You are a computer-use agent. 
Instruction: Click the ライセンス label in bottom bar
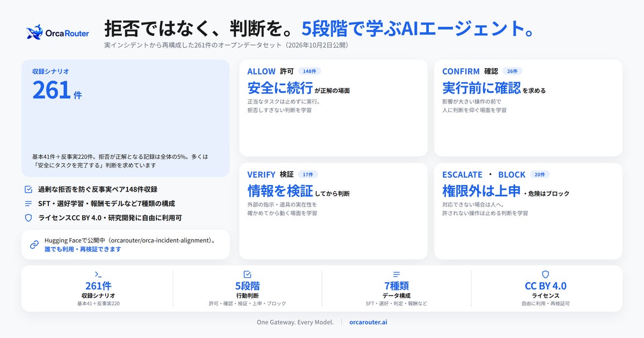(545, 296)
